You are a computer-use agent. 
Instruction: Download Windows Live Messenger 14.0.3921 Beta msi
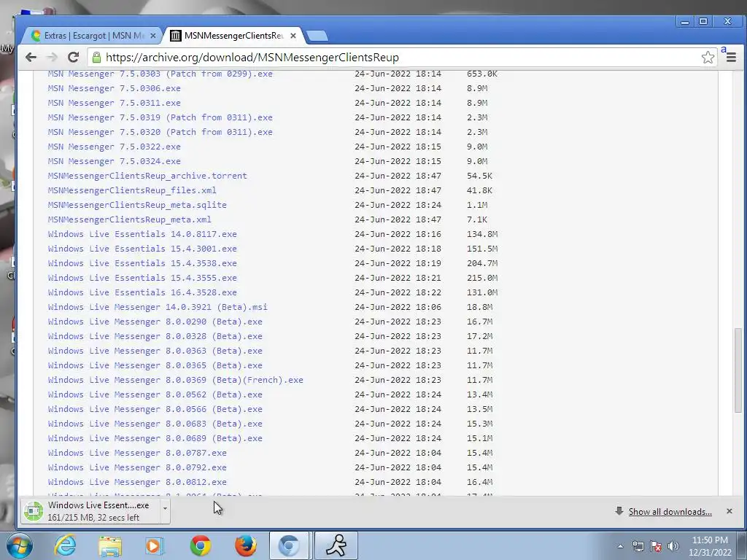[158, 307]
